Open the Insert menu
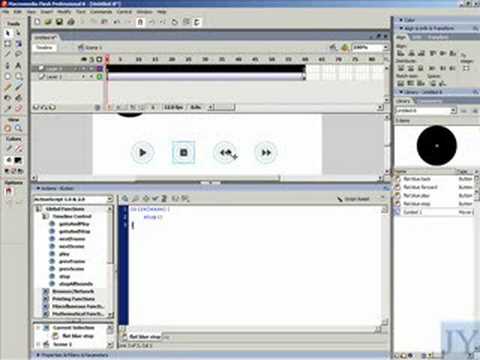Viewport: 480px width, 360px height. pos(47,12)
